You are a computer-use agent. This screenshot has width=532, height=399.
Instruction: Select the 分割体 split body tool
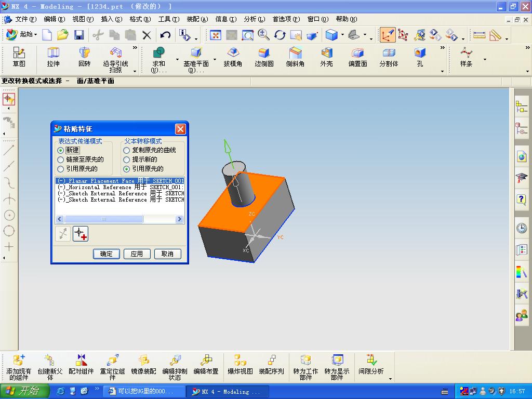(389, 57)
